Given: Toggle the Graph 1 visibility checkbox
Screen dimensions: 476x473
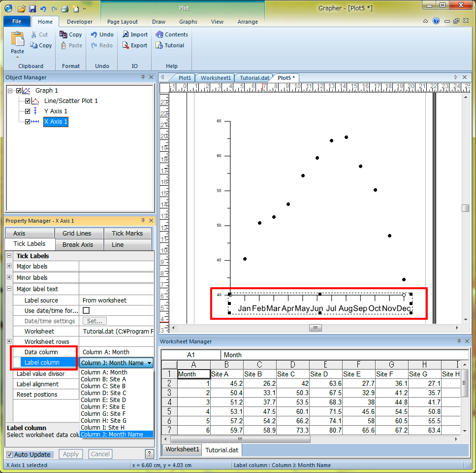Looking at the screenshot, I should (19, 91).
